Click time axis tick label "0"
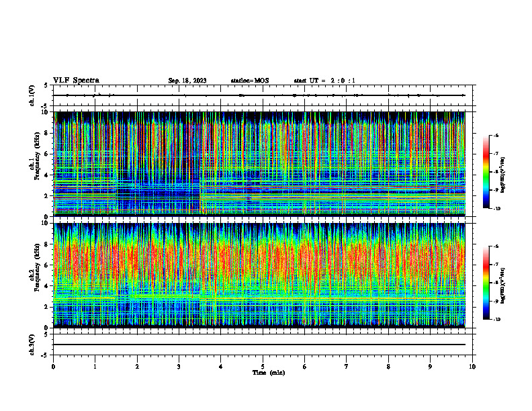This screenshot has width=532, height=411. 53,367
